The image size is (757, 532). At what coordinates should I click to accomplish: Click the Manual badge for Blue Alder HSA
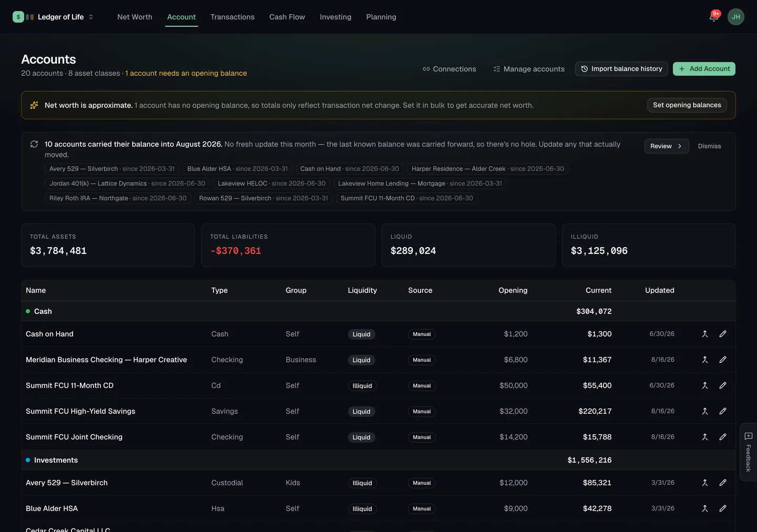point(422,509)
